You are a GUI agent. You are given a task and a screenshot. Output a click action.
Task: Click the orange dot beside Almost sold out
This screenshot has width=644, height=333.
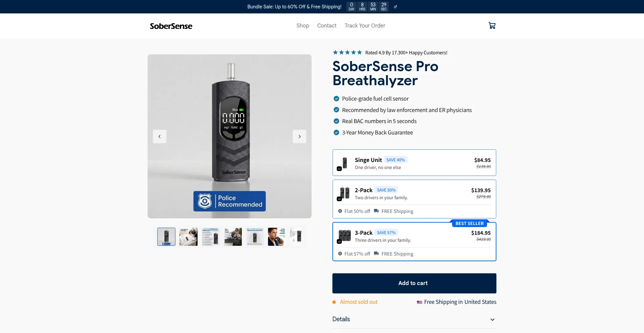click(334, 302)
